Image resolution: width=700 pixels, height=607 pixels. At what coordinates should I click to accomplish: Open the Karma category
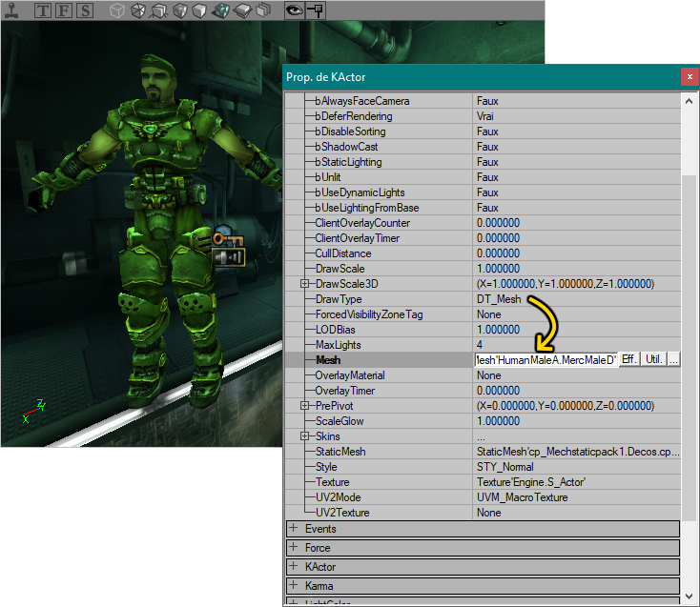pyautogui.click(x=483, y=586)
